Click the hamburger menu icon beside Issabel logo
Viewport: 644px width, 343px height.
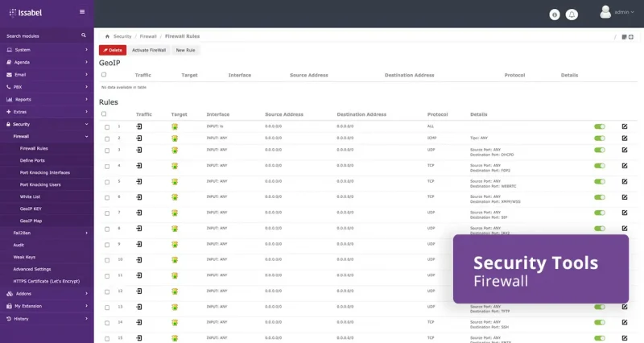pyautogui.click(x=82, y=12)
